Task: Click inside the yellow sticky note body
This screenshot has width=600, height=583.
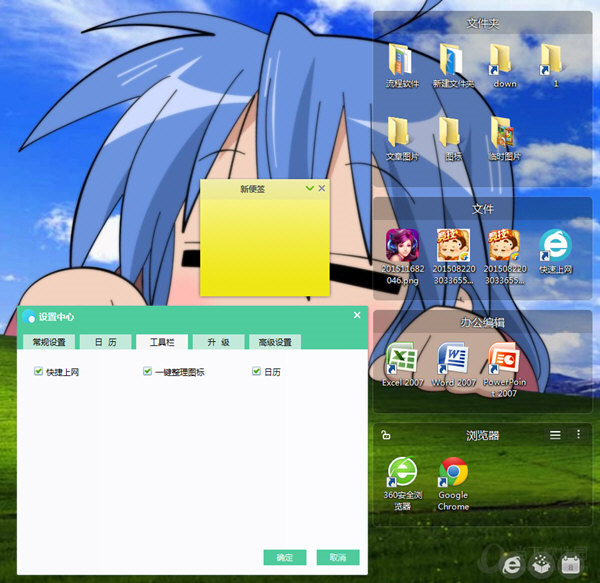Action: click(x=265, y=247)
